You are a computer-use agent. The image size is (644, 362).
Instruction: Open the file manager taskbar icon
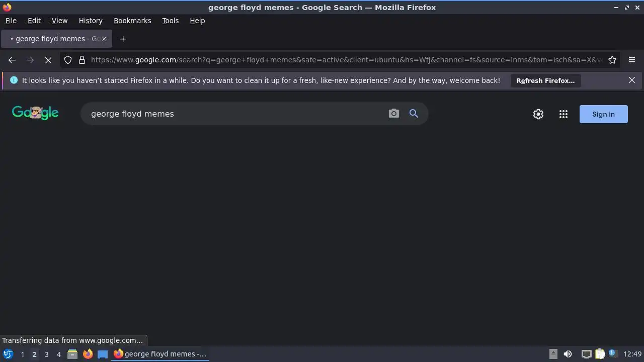pyautogui.click(x=72, y=354)
